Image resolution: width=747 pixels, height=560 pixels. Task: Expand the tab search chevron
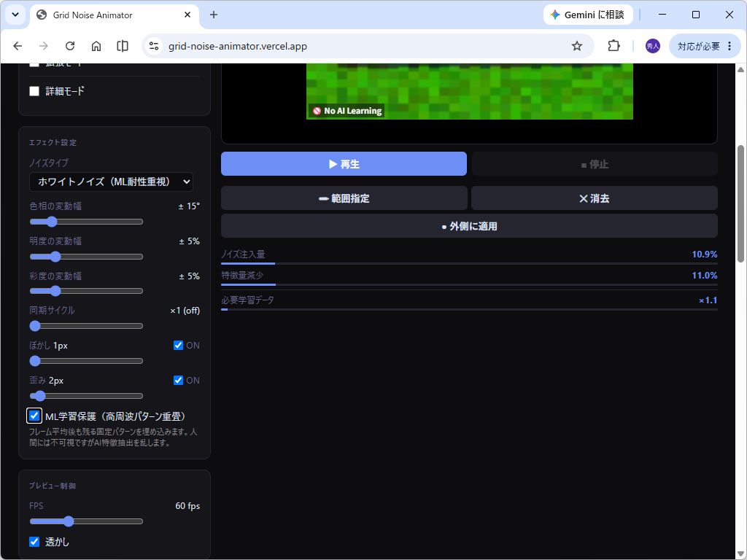15,15
